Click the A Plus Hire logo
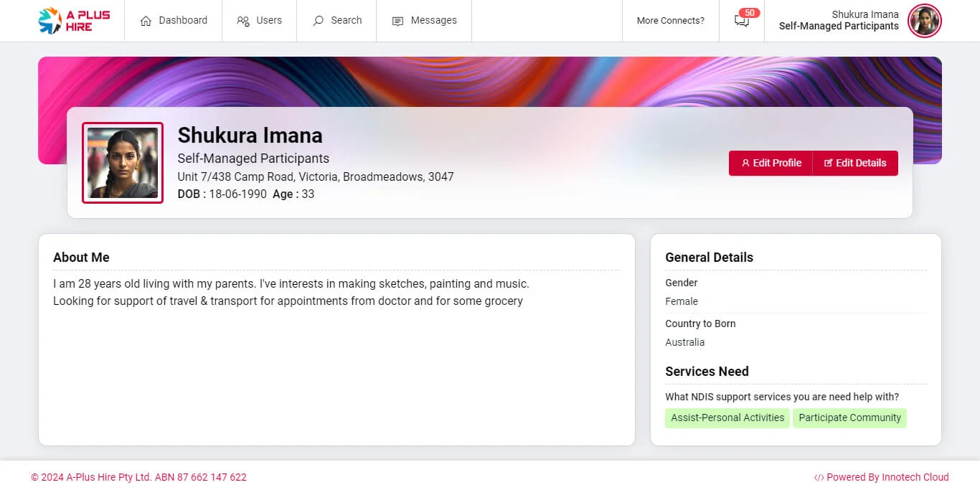This screenshot has height=495, width=980. point(74,21)
